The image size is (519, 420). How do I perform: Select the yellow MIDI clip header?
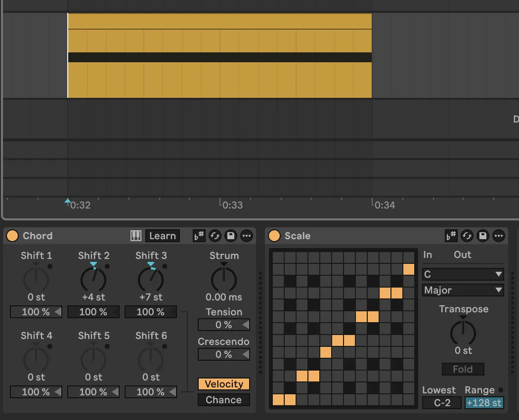click(x=220, y=21)
